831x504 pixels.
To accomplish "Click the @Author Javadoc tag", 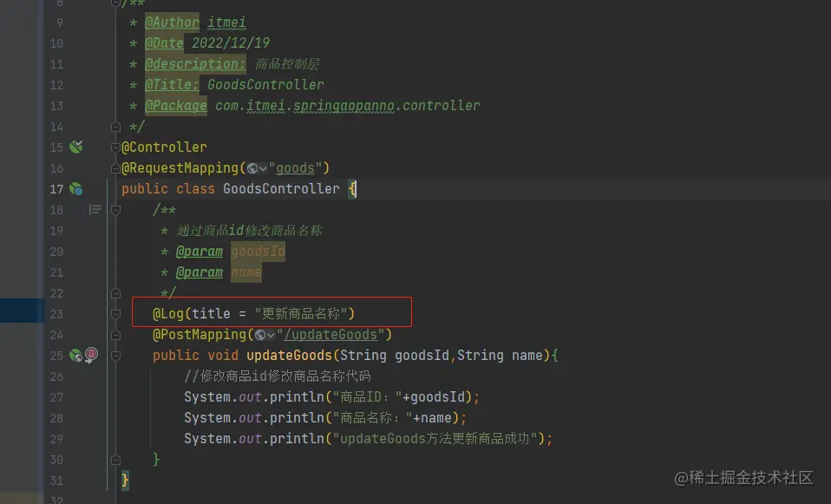I will pyautogui.click(x=172, y=23).
